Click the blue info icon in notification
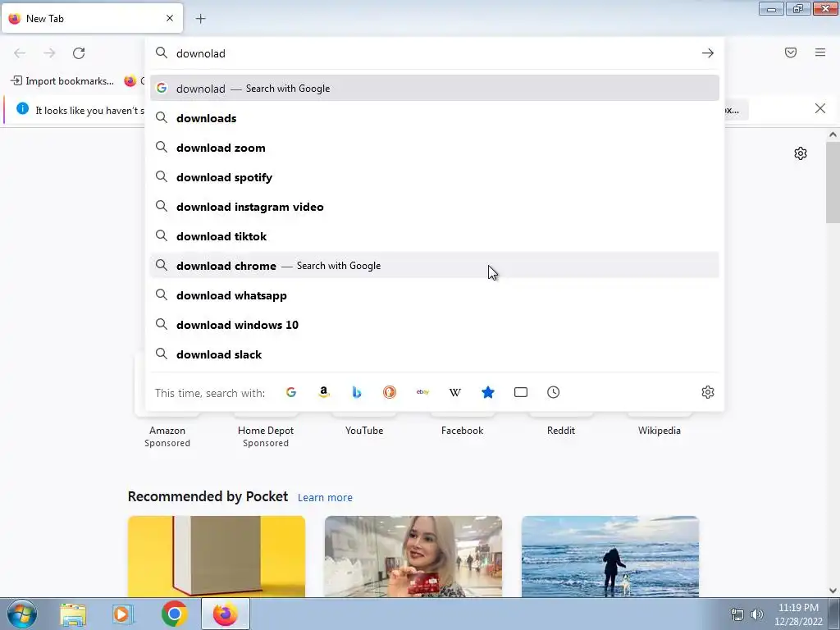 tap(22, 109)
